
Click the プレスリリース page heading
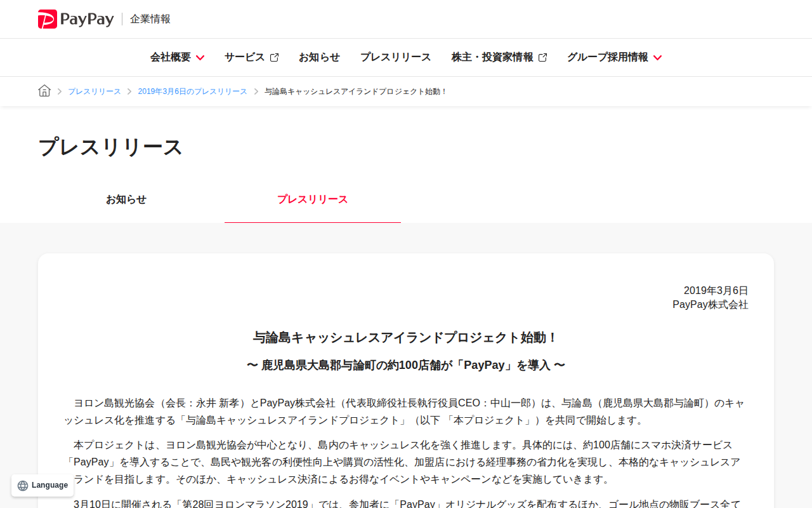point(110,147)
